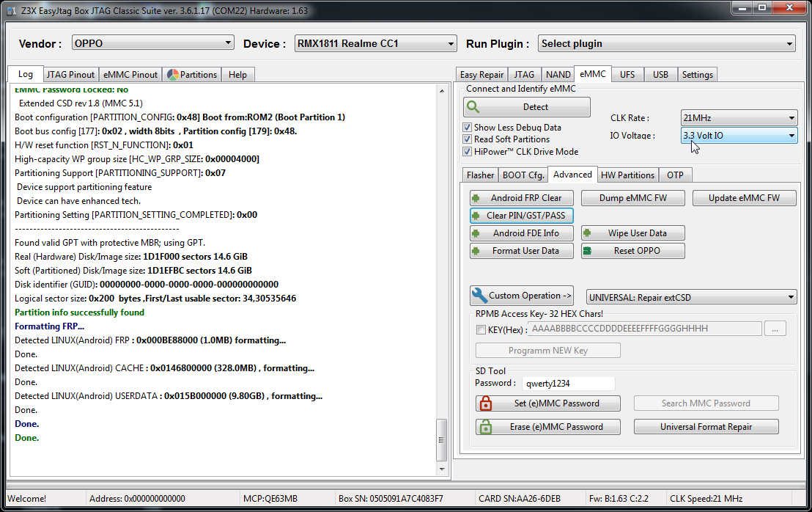Image resolution: width=812 pixels, height=512 pixels.
Task: Click the Wipe User Data button
Action: point(633,233)
